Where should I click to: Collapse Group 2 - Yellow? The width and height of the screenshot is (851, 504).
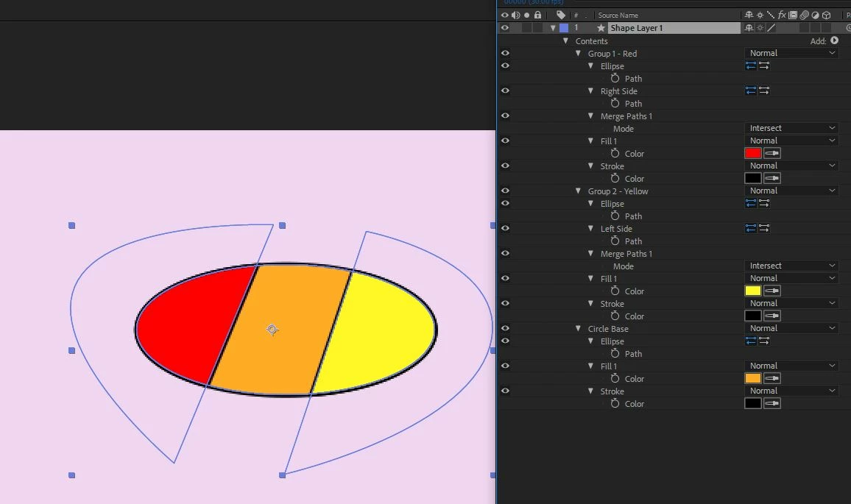[578, 191]
